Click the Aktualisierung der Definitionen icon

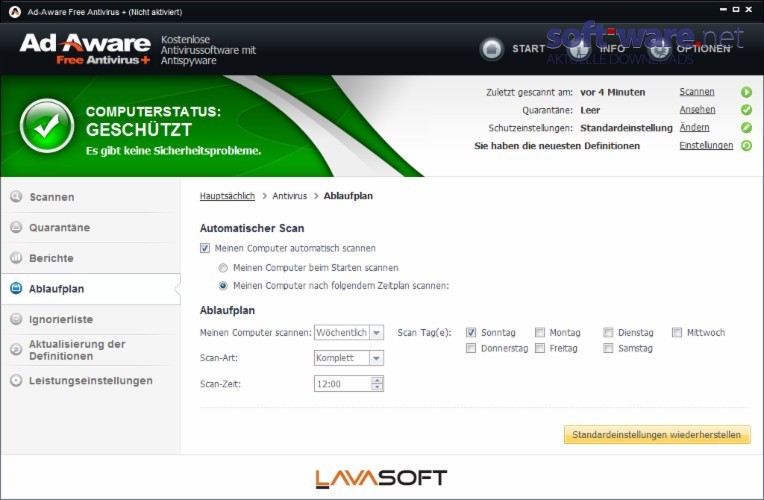coord(16,349)
